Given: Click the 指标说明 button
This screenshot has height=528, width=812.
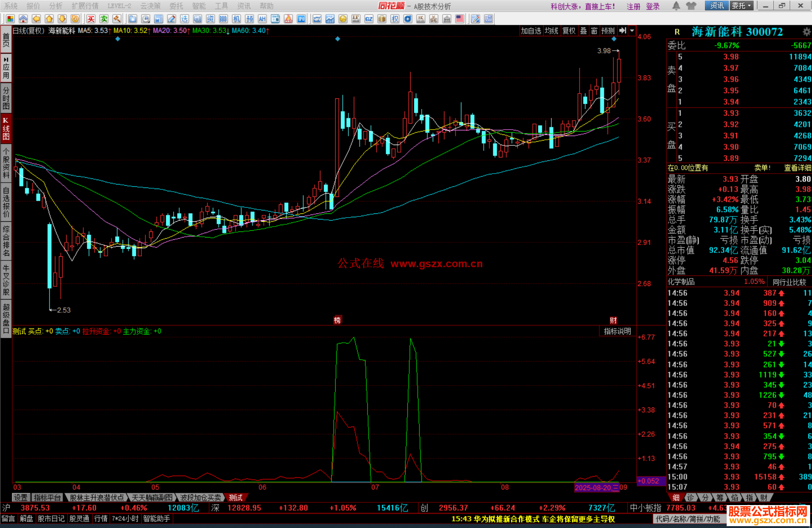Looking at the screenshot, I should point(617,331).
